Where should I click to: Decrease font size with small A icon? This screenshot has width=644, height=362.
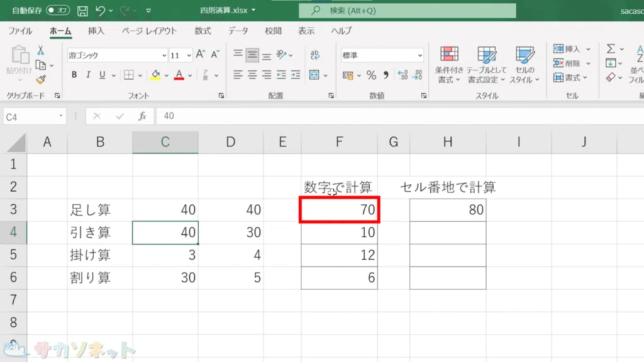coord(215,54)
